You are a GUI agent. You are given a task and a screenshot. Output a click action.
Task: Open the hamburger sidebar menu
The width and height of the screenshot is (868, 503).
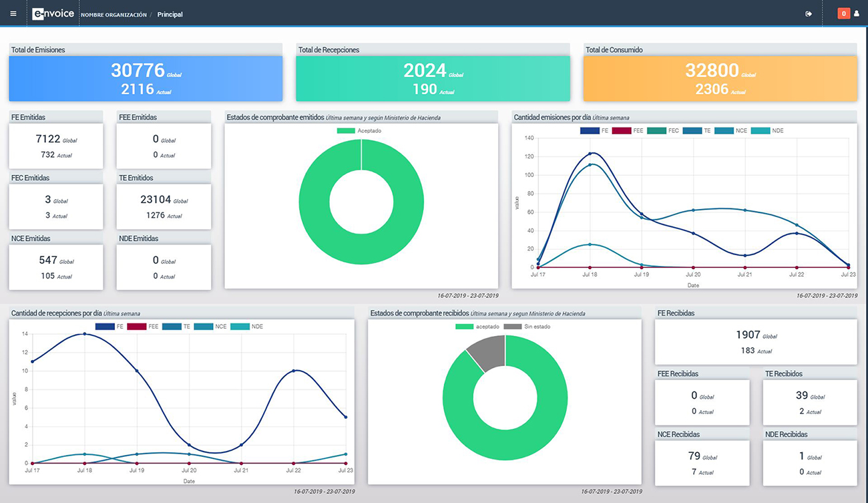13,13
